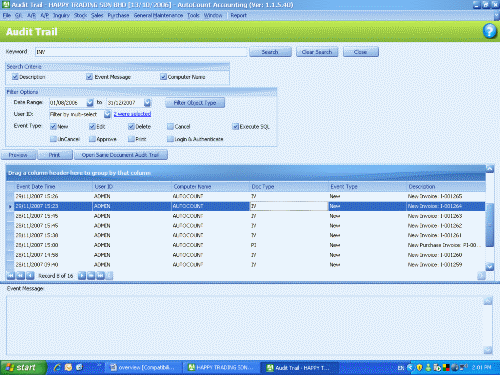Open the General Maintenance menu

click(x=158, y=15)
